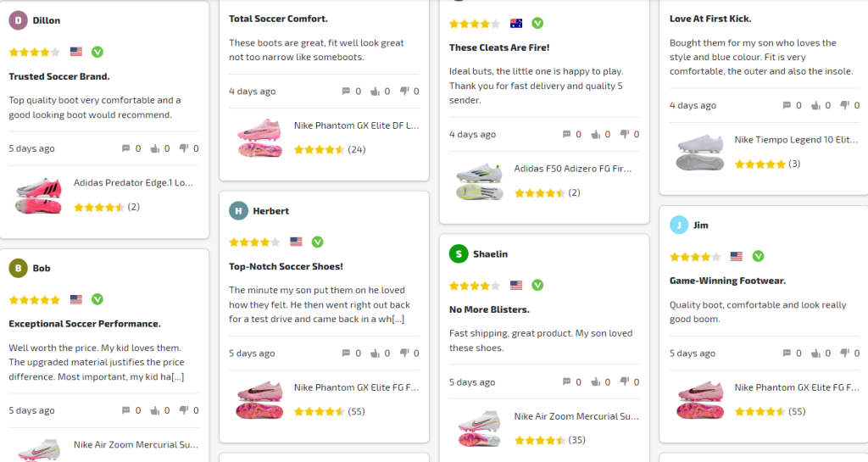
Task: Click comment icon on Bob's review
Action: click(x=125, y=410)
